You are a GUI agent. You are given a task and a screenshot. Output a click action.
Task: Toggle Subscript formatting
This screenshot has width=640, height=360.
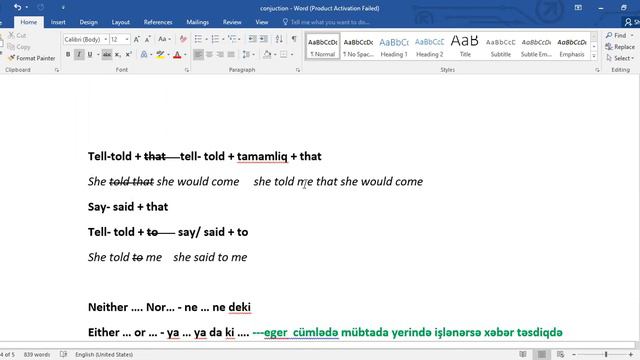[x=118, y=54]
